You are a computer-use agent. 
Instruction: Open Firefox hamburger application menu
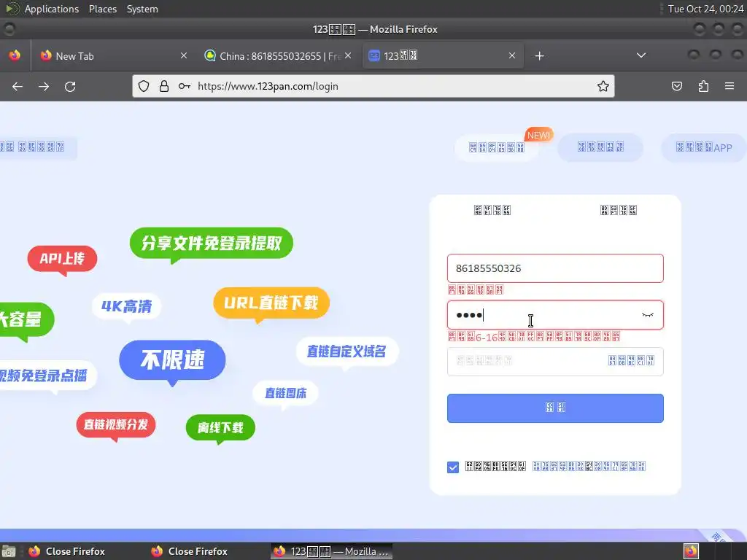[x=729, y=86]
